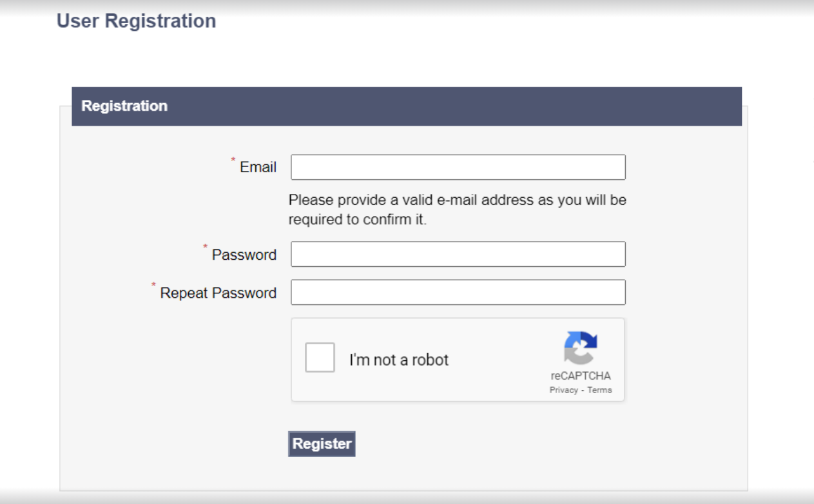Click the required asterisk beside Password

click(206, 247)
